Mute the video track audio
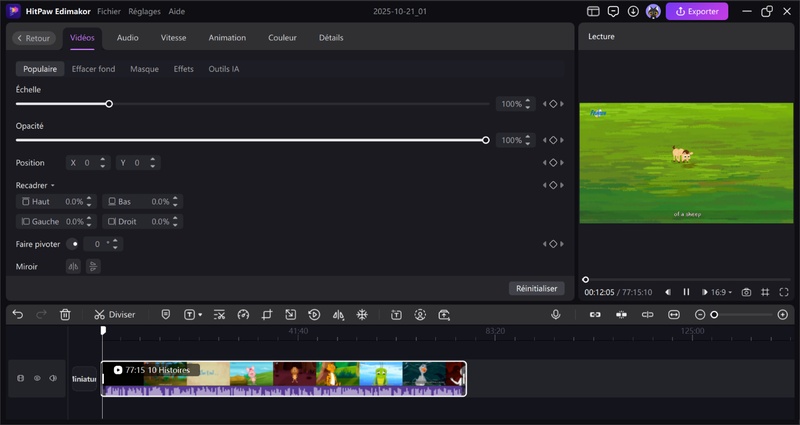Image resolution: width=800 pixels, height=425 pixels. [x=53, y=378]
